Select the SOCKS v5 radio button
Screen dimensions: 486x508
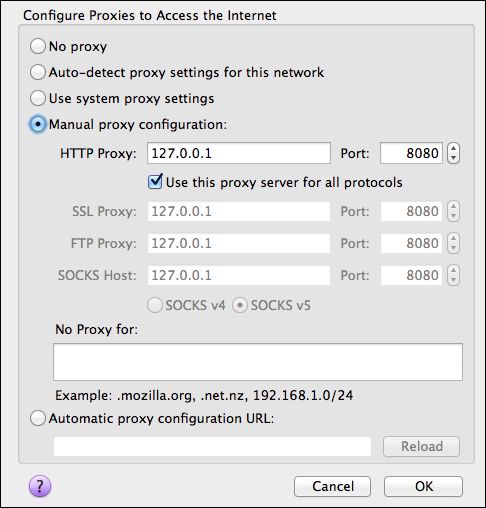tap(240, 305)
